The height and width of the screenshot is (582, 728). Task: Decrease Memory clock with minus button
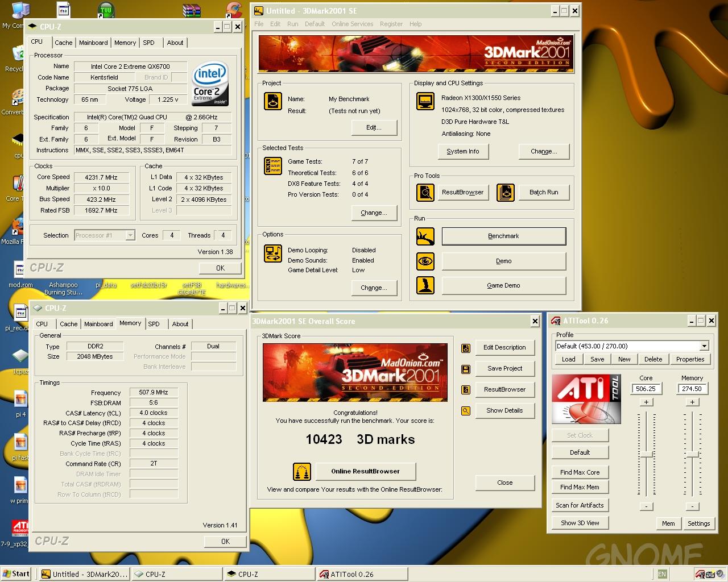click(692, 506)
